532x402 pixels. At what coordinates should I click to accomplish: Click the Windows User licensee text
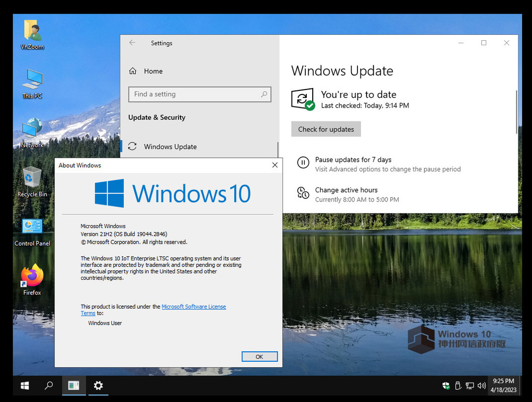point(105,323)
